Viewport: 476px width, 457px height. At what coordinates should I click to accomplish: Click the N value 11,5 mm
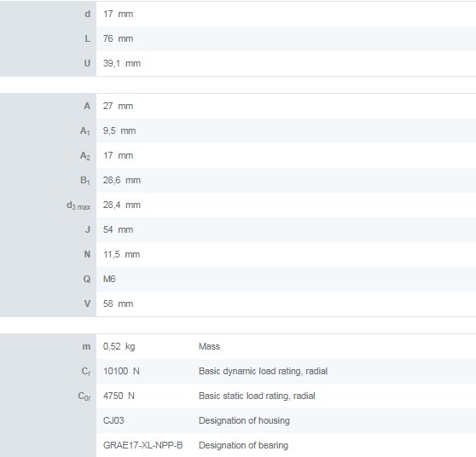pos(121,254)
